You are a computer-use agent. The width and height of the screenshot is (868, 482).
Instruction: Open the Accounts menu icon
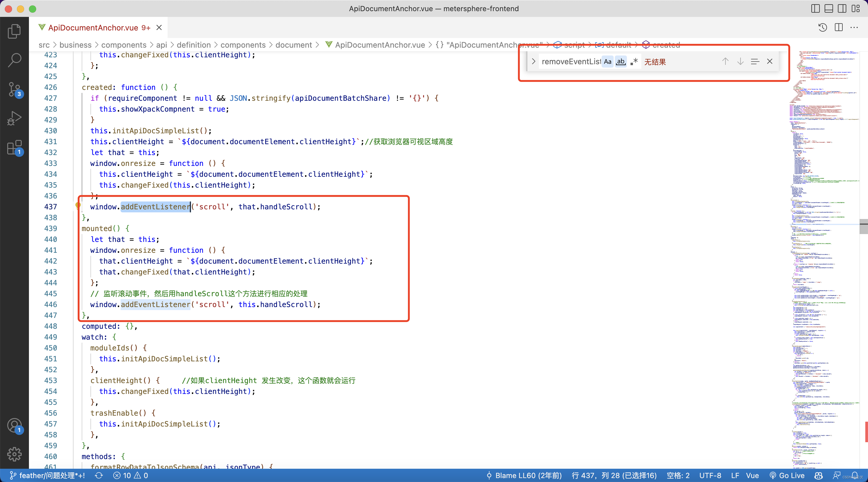tap(14, 425)
